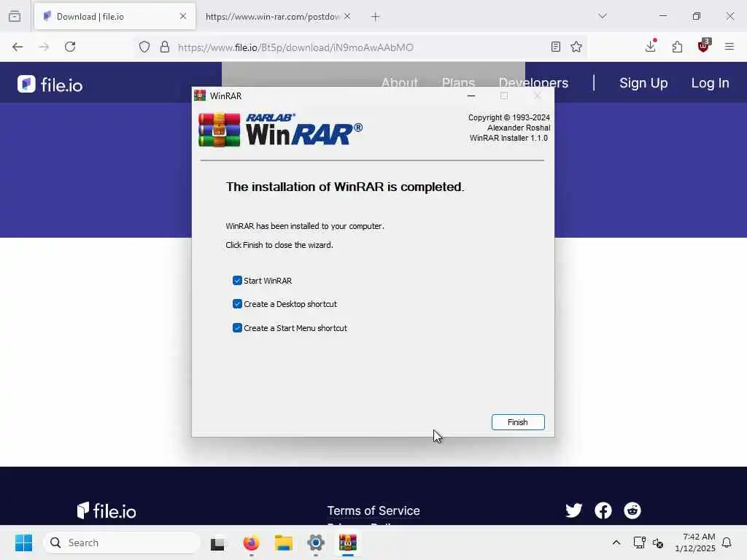Open file.io Facebook page

[x=603, y=510]
